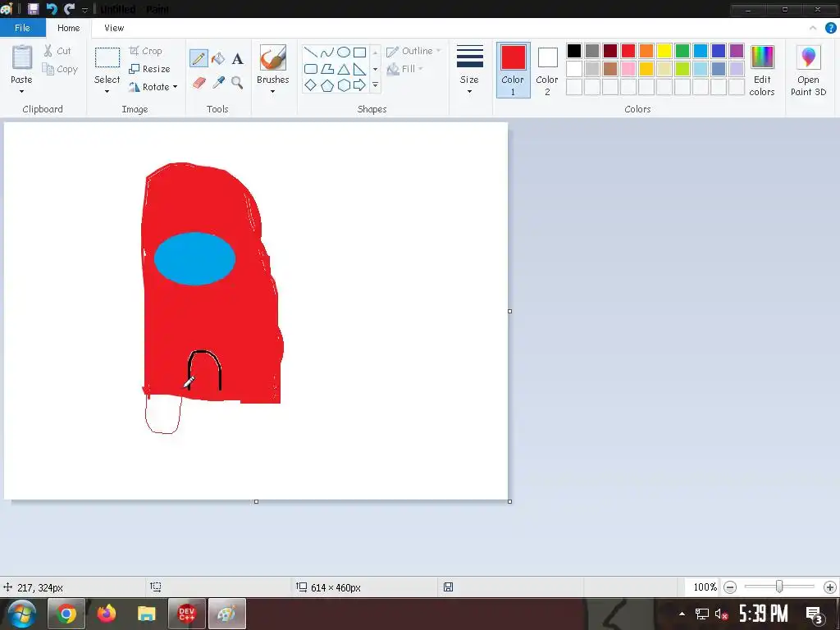The height and width of the screenshot is (630, 840).
Task: Click the Resize button
Action: [x=150, y=69]
